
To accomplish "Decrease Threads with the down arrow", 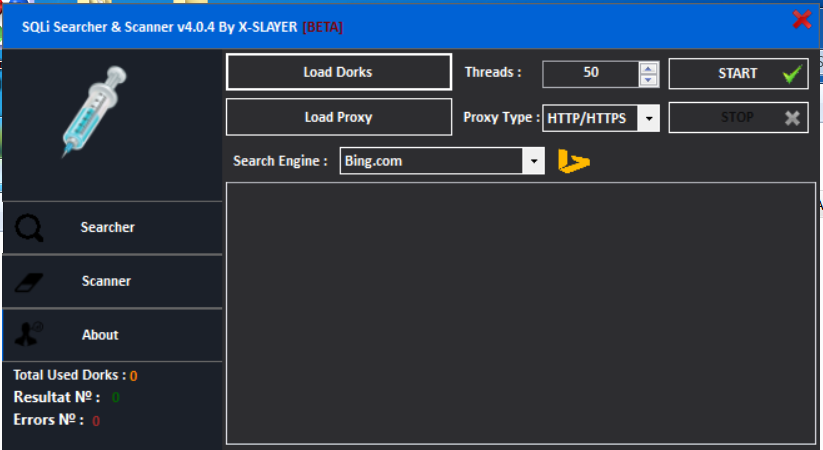I will (x=649, y=80).
